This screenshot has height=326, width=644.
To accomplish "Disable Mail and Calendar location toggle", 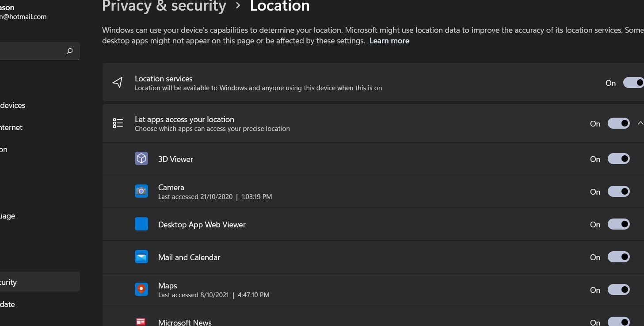I will pos(619,257).
